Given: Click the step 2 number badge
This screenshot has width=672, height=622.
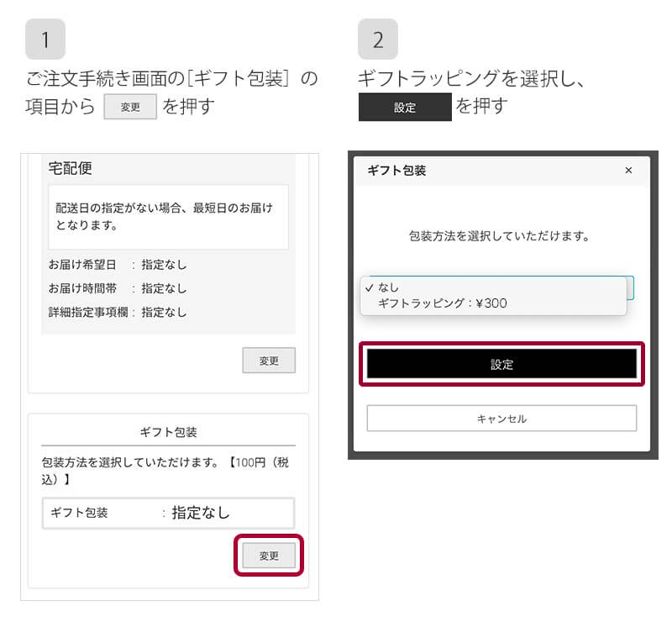Looking at the screenshot, I should tap(378, 39).
